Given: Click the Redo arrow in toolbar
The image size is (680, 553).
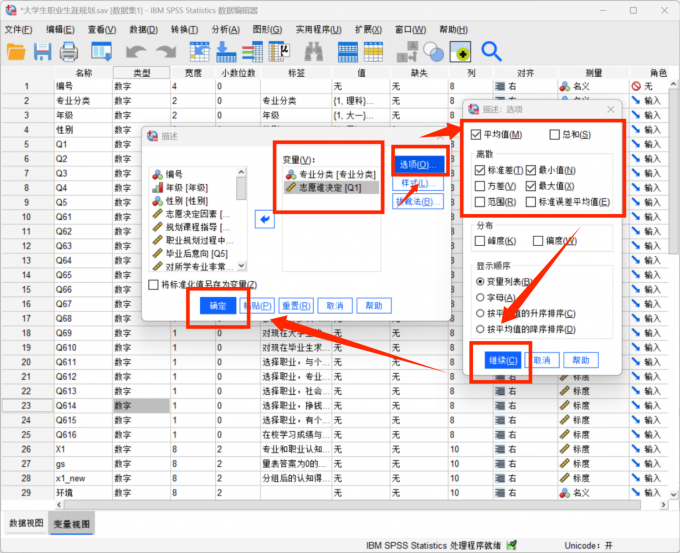Looking at the screenshot, I should click(x=164, y=51).
